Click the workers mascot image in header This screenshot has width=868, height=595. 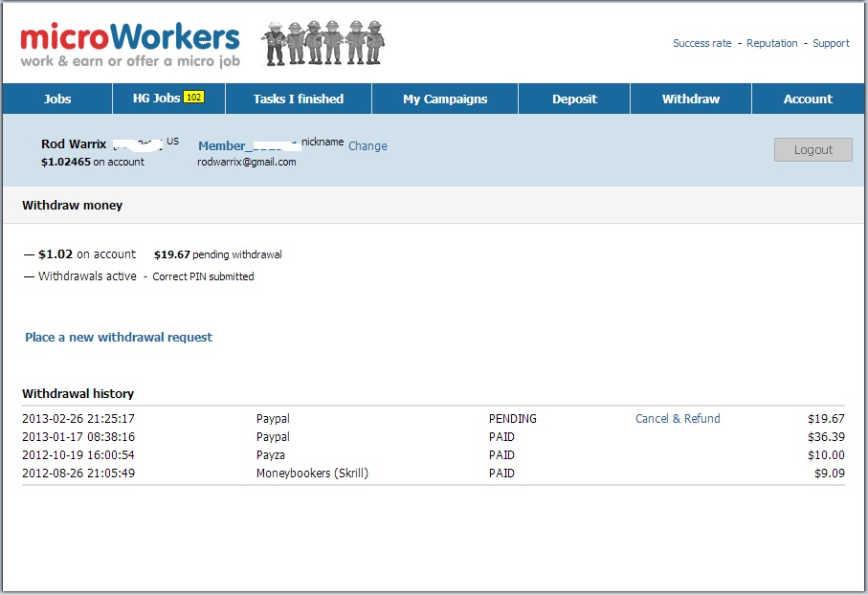[323, 43]
